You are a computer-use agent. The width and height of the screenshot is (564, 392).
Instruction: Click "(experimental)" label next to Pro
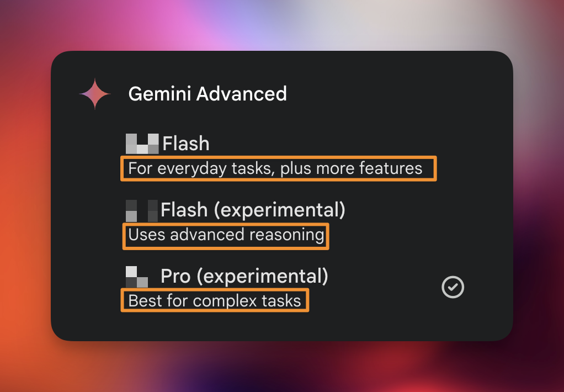pos(262,277)
